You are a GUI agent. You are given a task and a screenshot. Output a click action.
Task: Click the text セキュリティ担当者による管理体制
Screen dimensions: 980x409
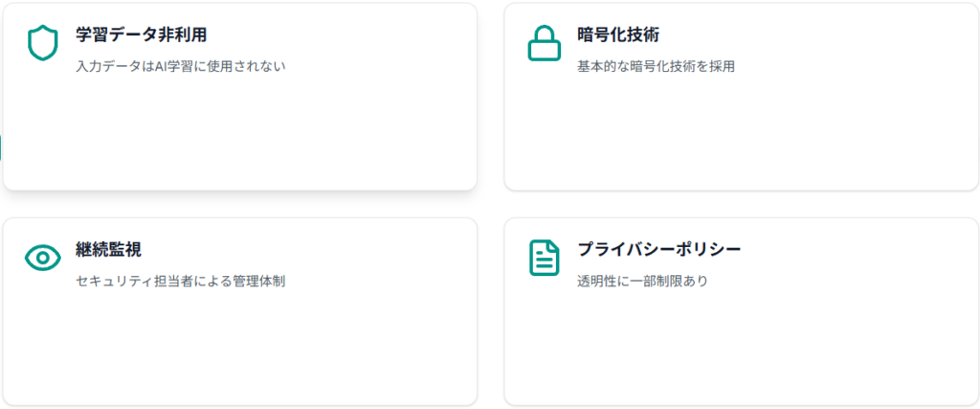pyautogui.click(x=181, y=282)
